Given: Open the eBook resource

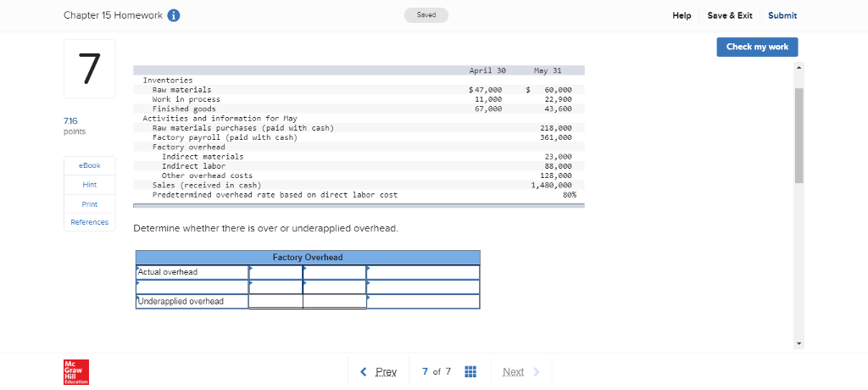Looking at the screenshot, I should pos(89,165).
